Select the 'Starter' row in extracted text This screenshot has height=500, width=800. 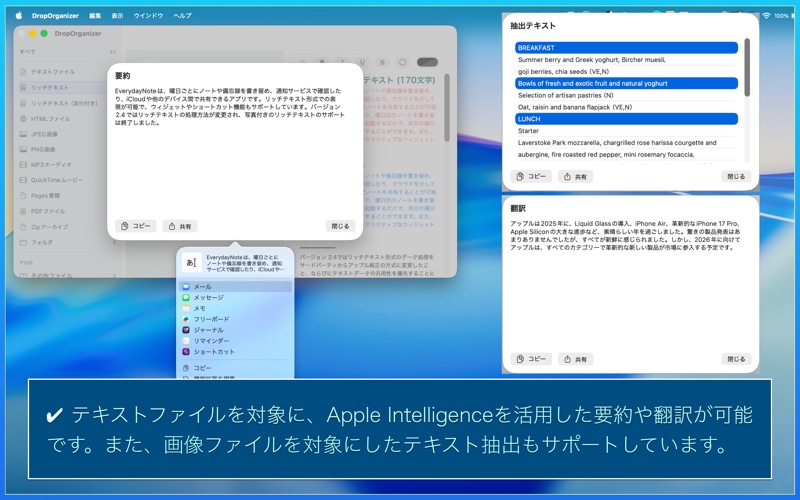[x=626, y=131]
